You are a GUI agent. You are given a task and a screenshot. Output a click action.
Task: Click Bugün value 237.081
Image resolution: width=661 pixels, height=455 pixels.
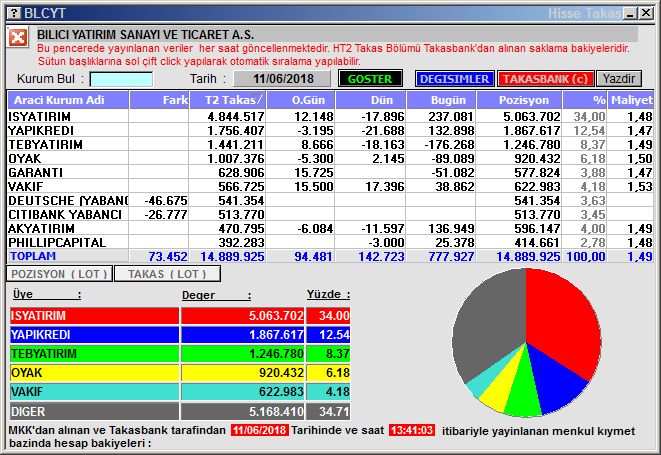click(x=451, y=116)
